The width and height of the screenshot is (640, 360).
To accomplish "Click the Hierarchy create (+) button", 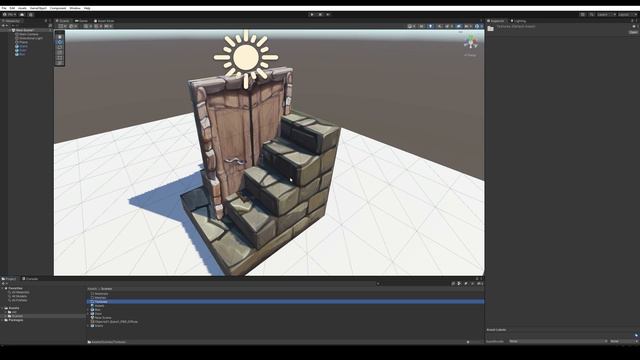I will coord(4,25).
